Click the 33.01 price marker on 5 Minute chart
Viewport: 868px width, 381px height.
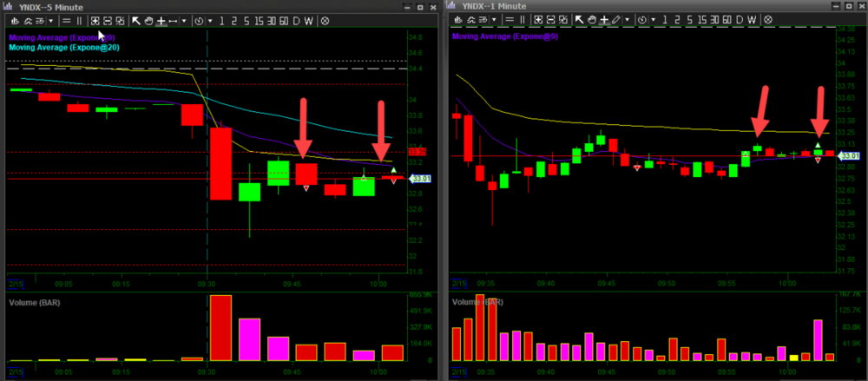[418, 179]
